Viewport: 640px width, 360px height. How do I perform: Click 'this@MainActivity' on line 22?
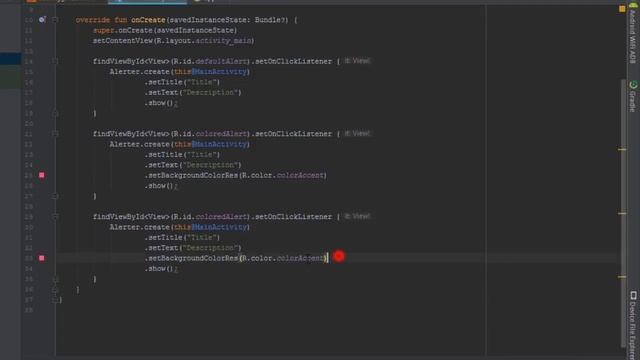pyautogui.click(x=211, y=144)
